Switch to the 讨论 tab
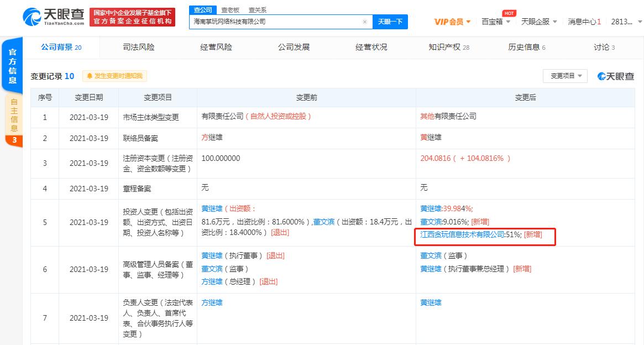The width and height of the screenshot is (644, 345). [x=604, y=47]
